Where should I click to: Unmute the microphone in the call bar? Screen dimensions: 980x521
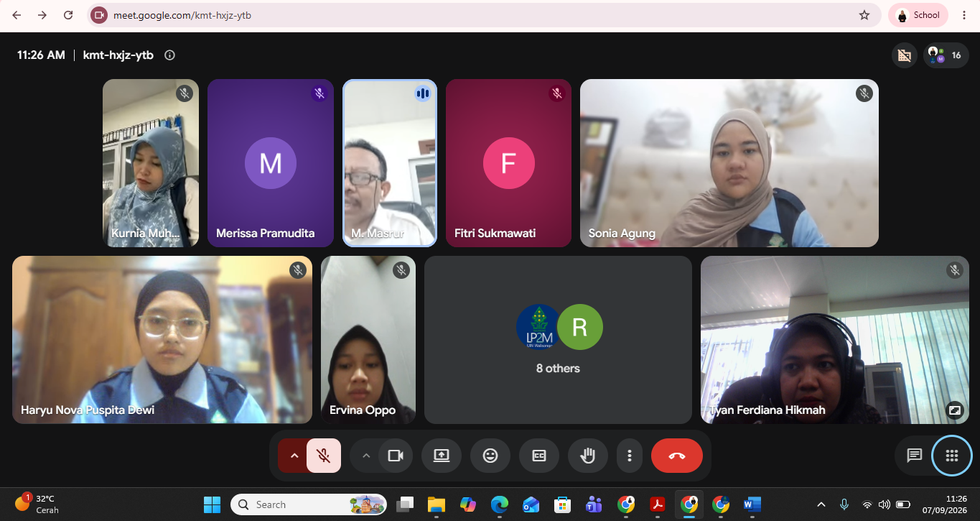click(324, 456)
